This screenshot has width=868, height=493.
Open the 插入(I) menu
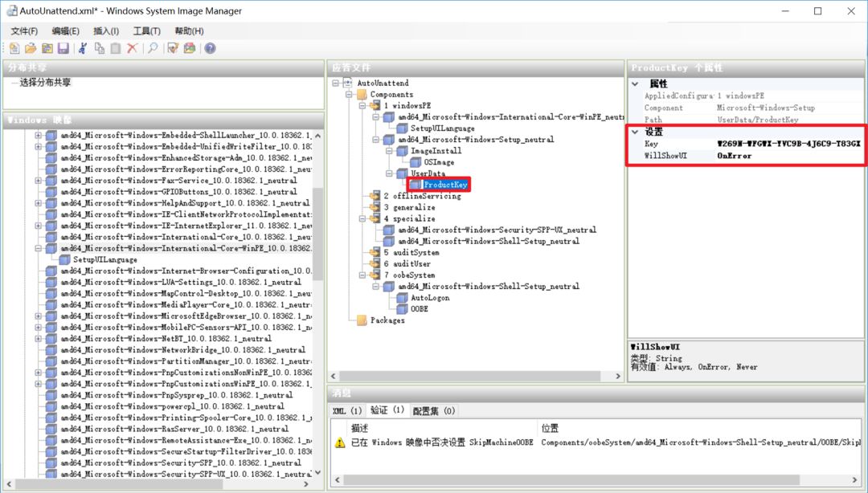click(106, 31)
